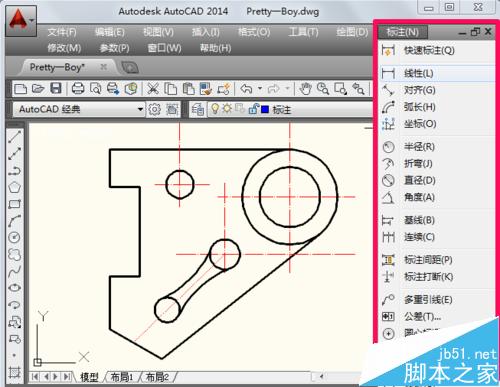The image size is (500, 387).
Task: Click the Open file folder icon
Action: pyautogui.click(x=38, y=89)
